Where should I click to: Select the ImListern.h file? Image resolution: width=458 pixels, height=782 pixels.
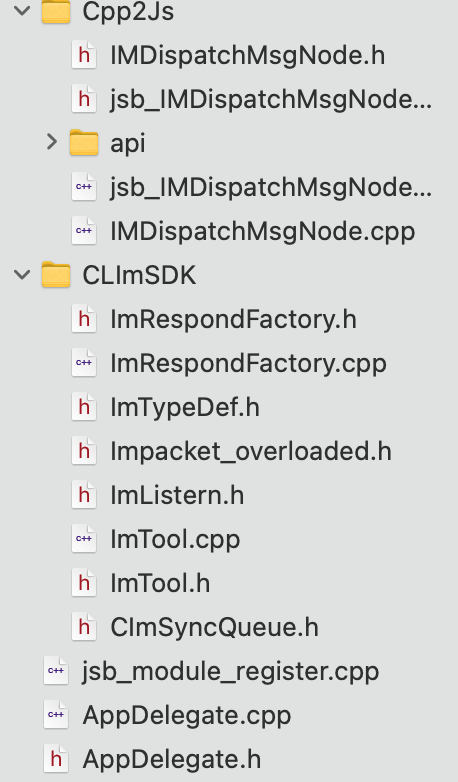pyautogui.click(x=177, y=495)
